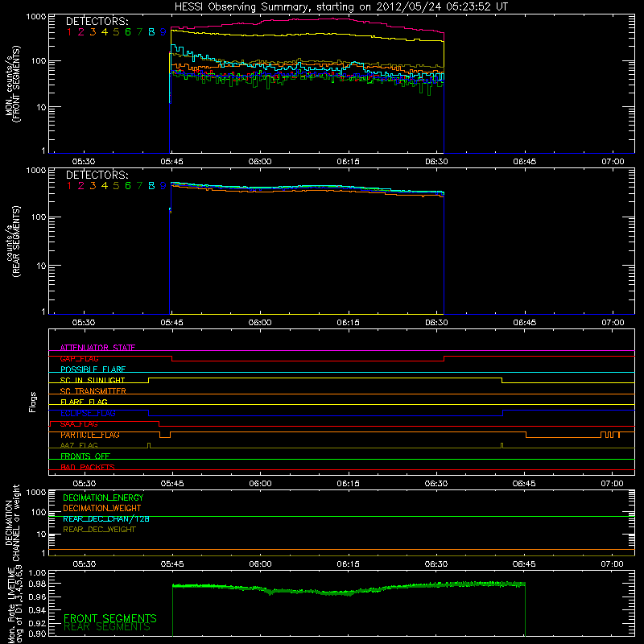Select the BAD_PACKETS flag label
644x644 pixels.
(88, 467)
